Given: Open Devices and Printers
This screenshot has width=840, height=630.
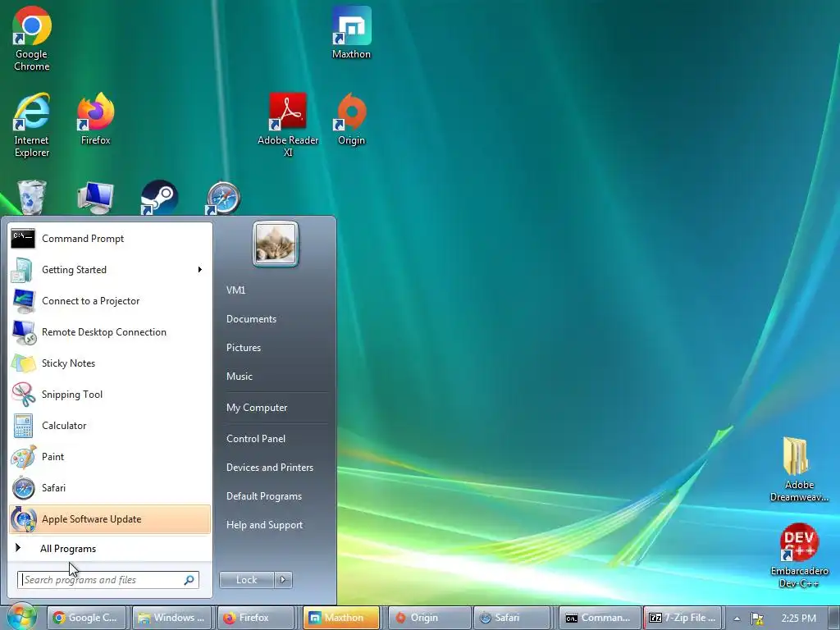Looking at the screenshot, I should (x=269, y=467).
